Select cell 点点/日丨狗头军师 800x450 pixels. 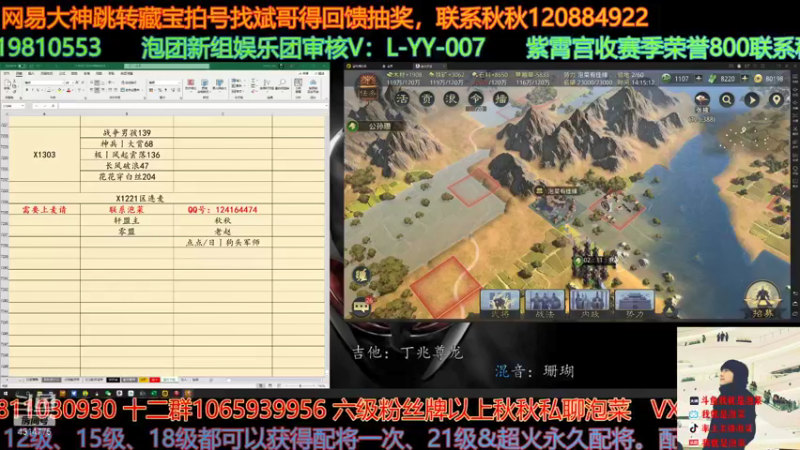point(222,242)
